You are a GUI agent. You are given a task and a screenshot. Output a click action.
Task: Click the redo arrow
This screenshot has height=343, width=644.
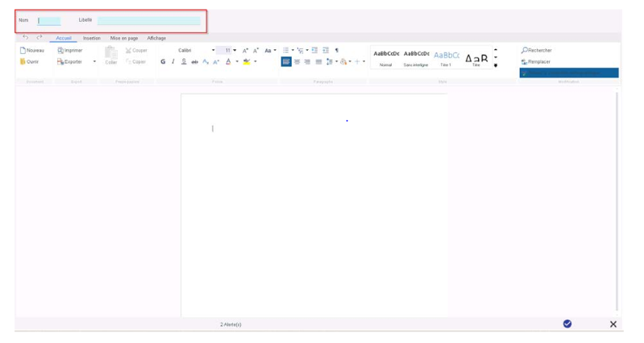39,37
